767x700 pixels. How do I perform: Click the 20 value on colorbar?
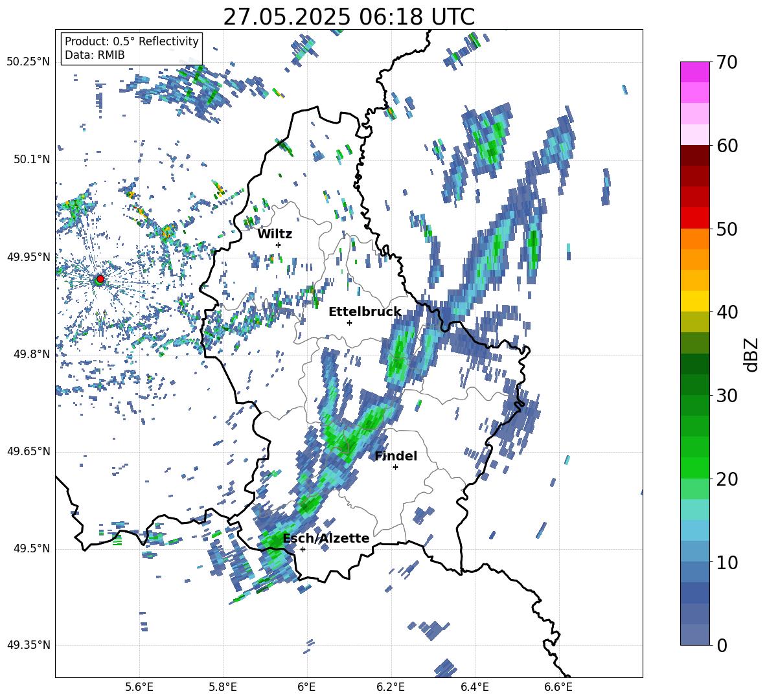tap(726, 479)
